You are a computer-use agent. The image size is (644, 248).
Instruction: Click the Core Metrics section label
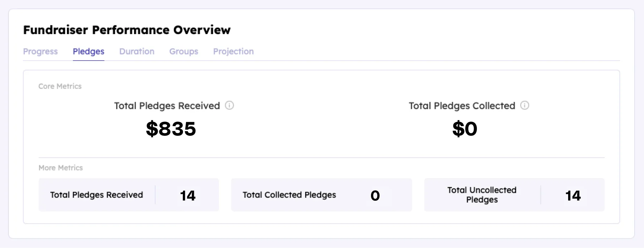[x=60, y=86]
